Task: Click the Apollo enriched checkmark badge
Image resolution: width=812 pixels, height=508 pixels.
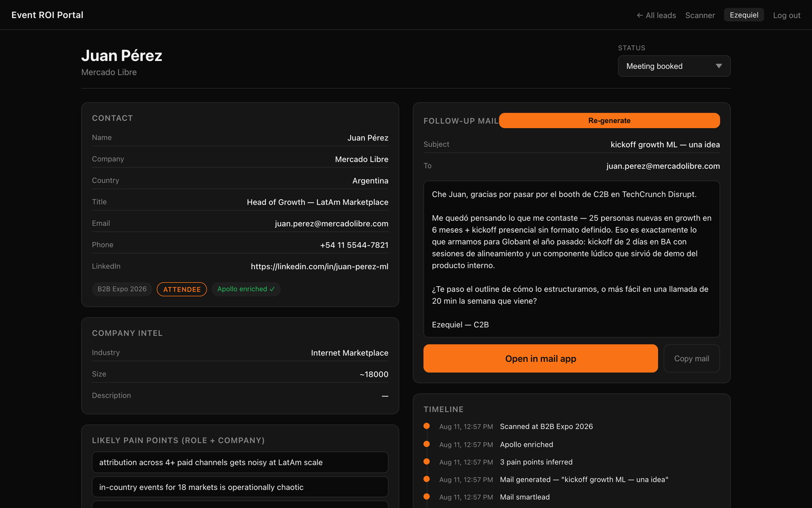Action: click(246, 289)
